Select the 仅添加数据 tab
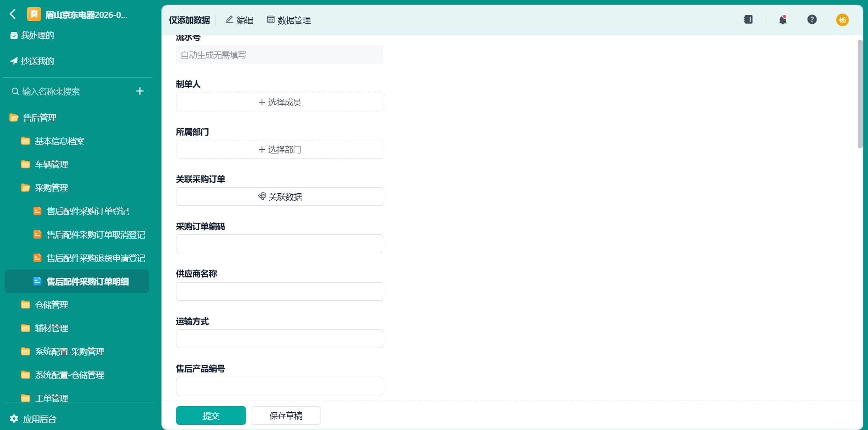The image size is (868, 430). 190,20
